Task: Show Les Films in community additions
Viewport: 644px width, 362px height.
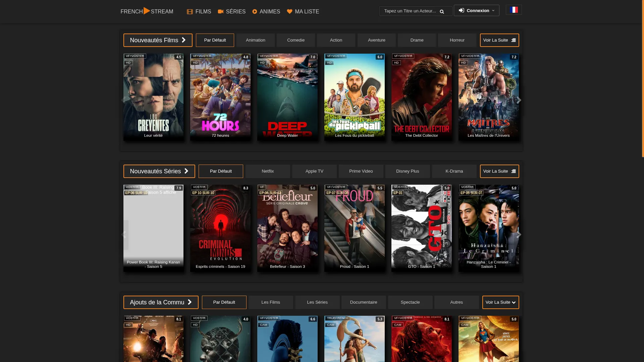Action: click(x=271, y=302)
